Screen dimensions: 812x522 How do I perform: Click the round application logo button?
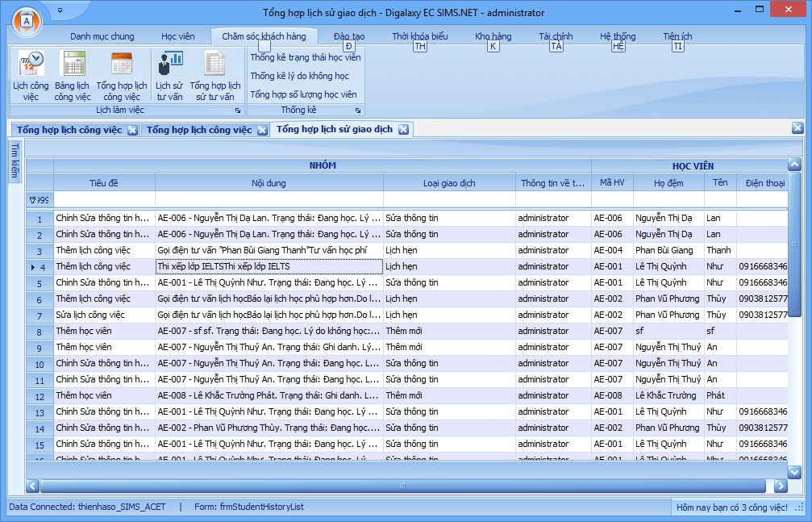click(x=25, y=20)
